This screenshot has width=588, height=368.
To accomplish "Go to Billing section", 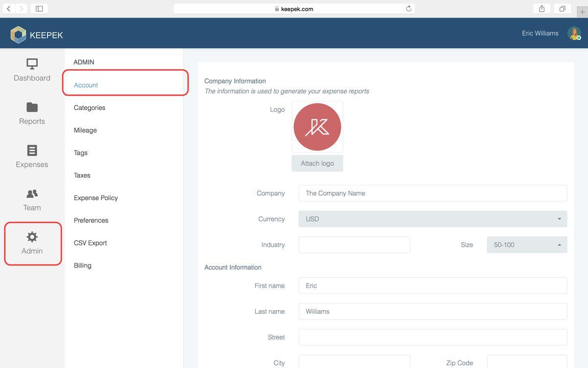I will pos(83,265).
